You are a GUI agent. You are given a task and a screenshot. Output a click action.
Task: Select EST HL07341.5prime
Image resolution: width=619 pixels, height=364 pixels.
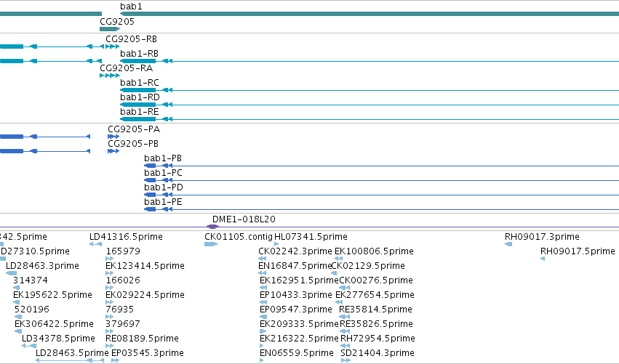click(x=311, y=237)
